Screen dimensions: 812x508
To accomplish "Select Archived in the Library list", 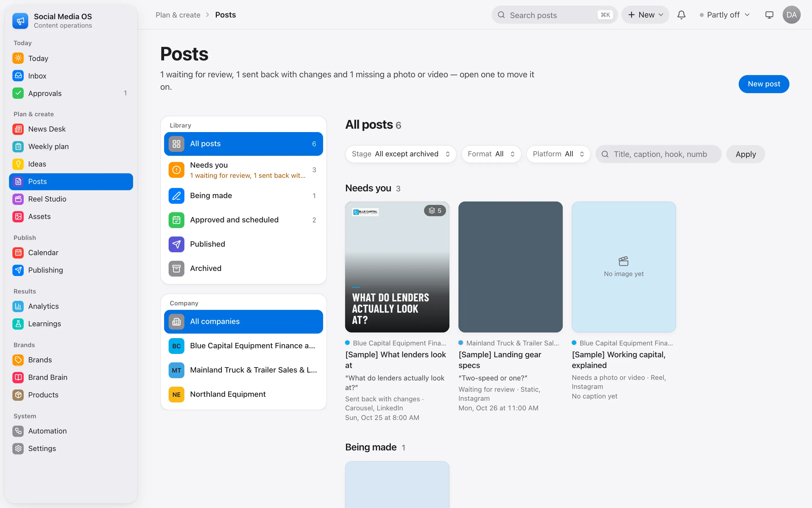I will (243, 268).
